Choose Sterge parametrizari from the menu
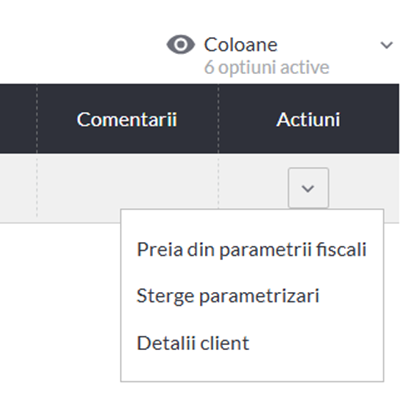This screenshot has height=396, width=413. [228, 296]
